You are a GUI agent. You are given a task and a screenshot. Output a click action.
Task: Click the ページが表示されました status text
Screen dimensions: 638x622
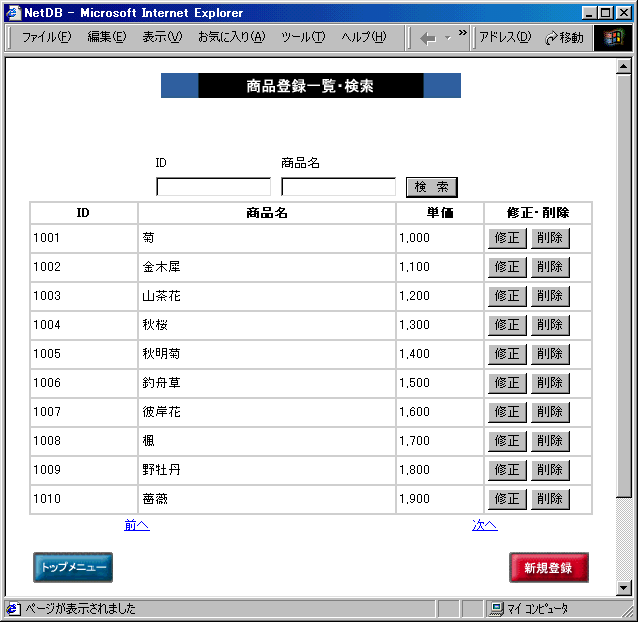pyautogui.click(x=80, y=609)
